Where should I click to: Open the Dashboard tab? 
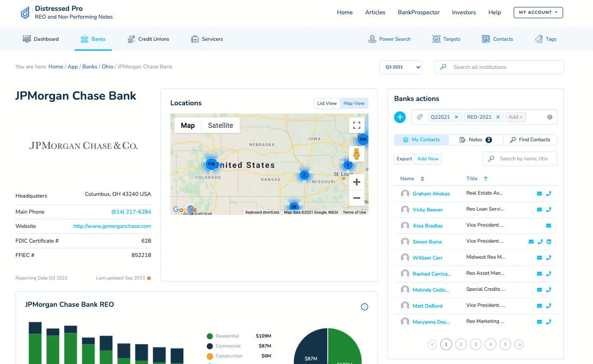[41, 39]
